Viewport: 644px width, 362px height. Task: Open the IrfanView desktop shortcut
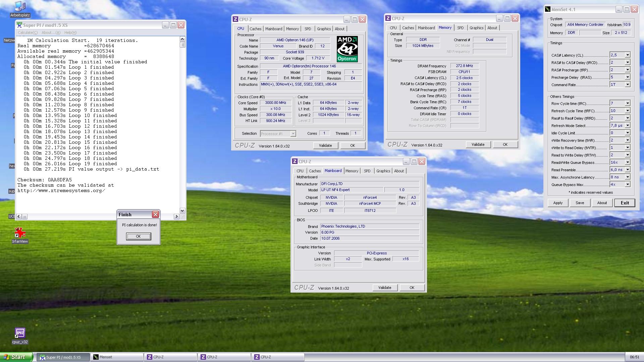pos(20,235)
